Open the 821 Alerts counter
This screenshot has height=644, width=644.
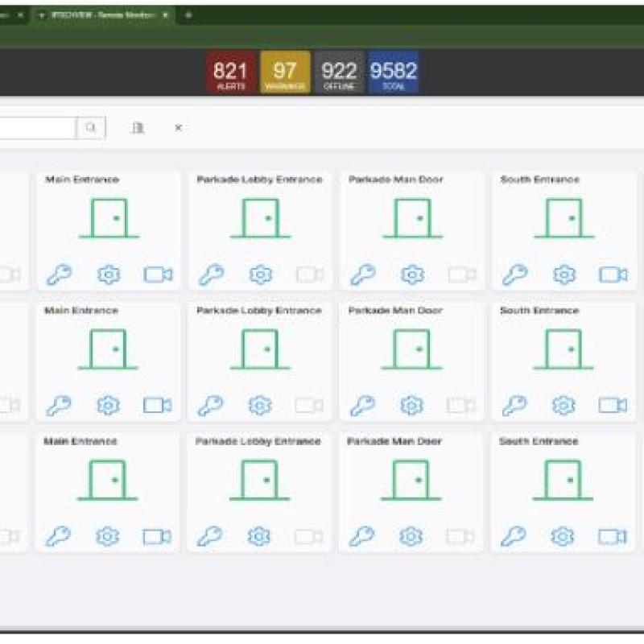231,73
